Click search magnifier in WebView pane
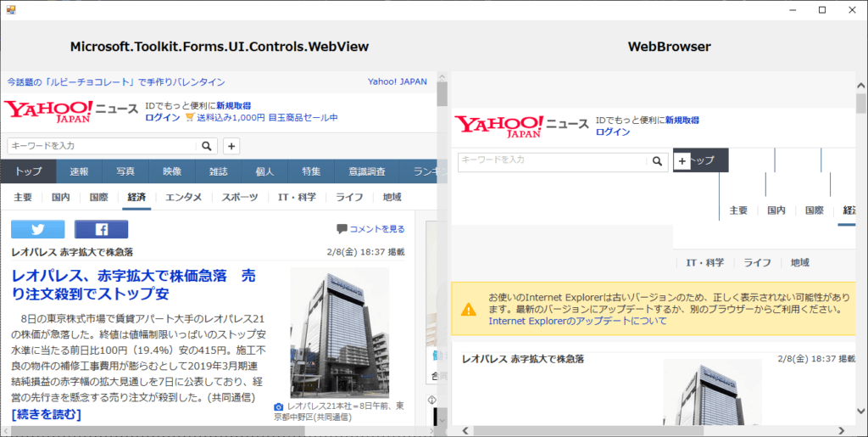Viewport: 868px width, 437px height. pos(207,146)
